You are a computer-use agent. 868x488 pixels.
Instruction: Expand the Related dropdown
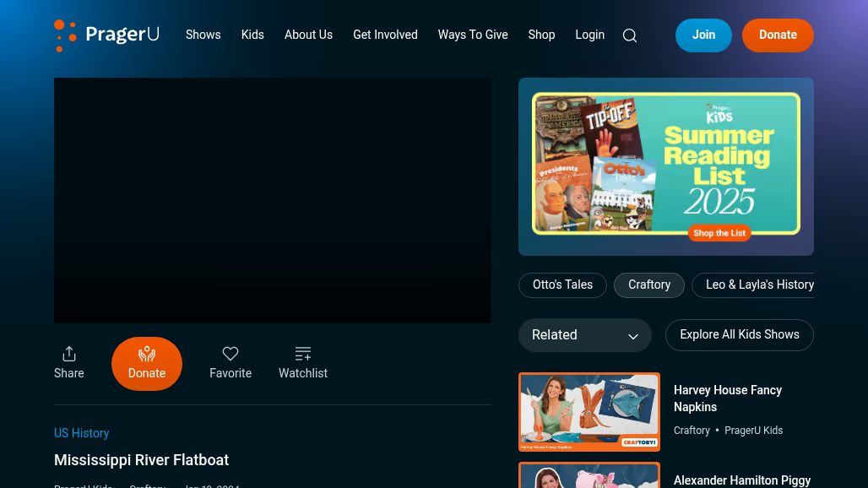(x=585, y=334)
